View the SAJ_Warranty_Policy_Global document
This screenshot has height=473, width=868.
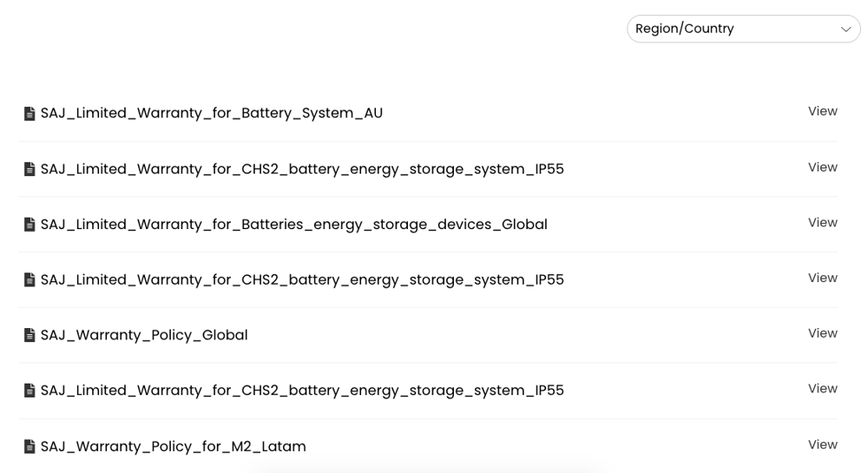[x=822, y=333]
